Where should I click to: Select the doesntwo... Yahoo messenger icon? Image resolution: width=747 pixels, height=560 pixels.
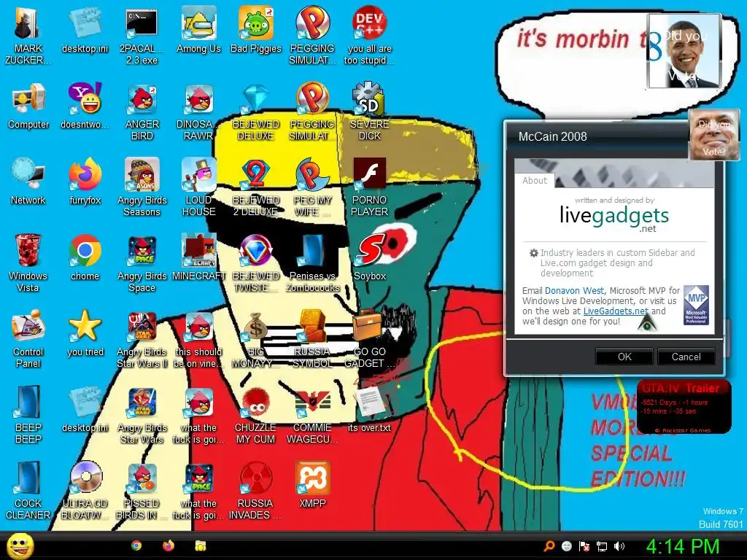[x=85, y=106]
